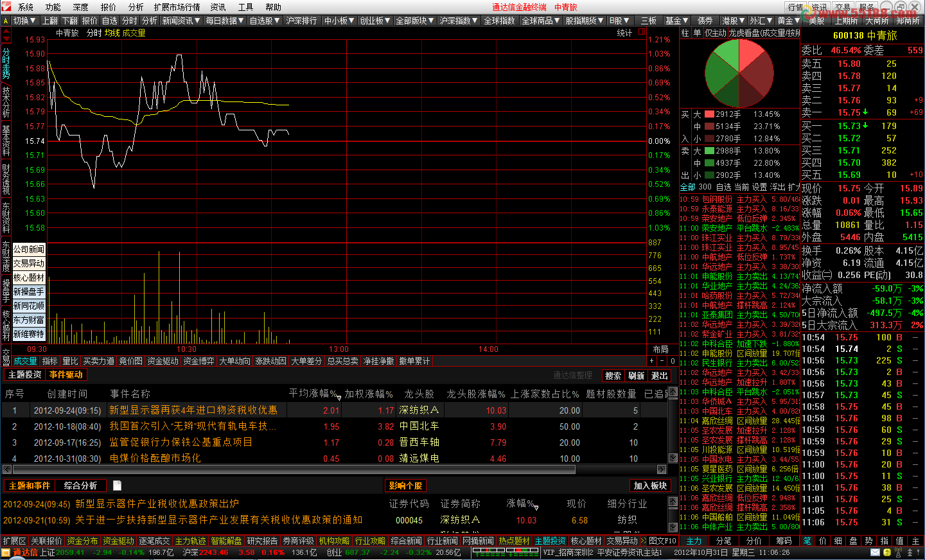The image size is (925, 560).
Task: Click the 退出 button
Action: [x=659, y=376]
